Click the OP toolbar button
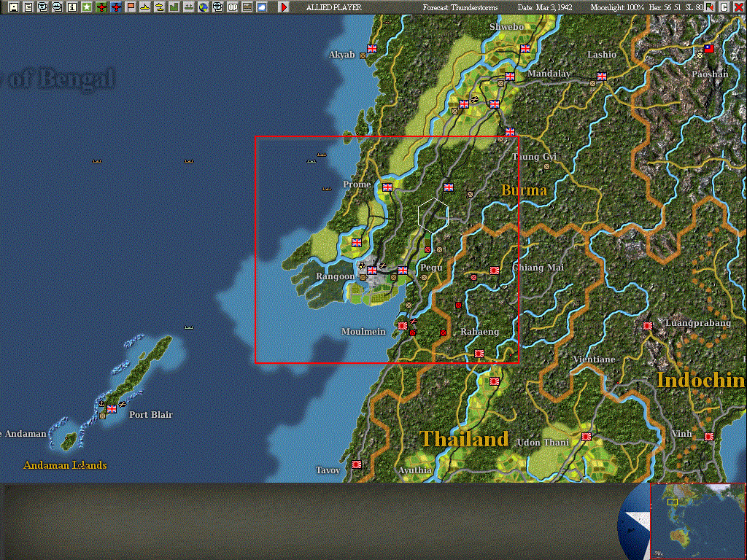Viewport: 747px width, 560px height. [x=233, y=7]
